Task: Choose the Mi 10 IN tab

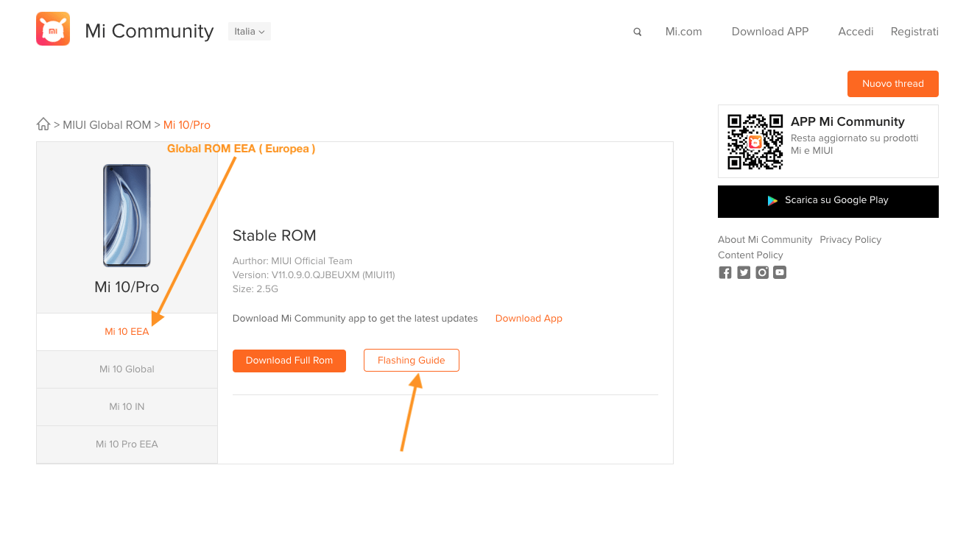Action: point(127,407)
